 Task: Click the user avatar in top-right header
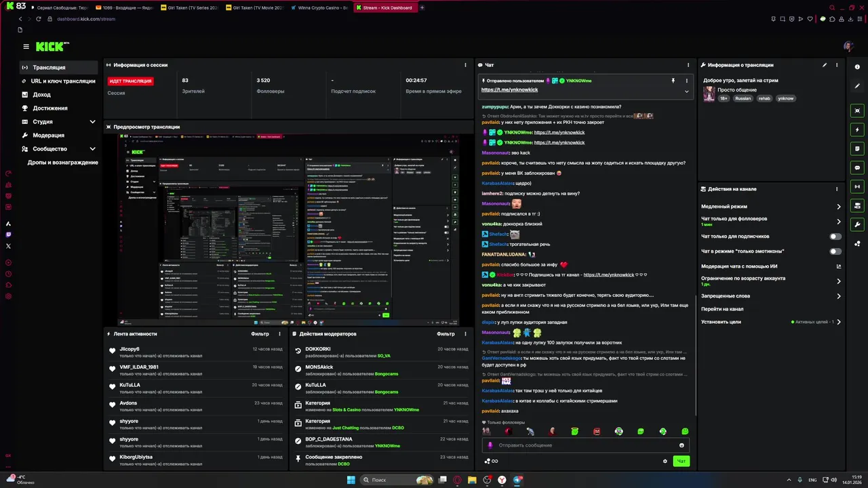(848, 47)
